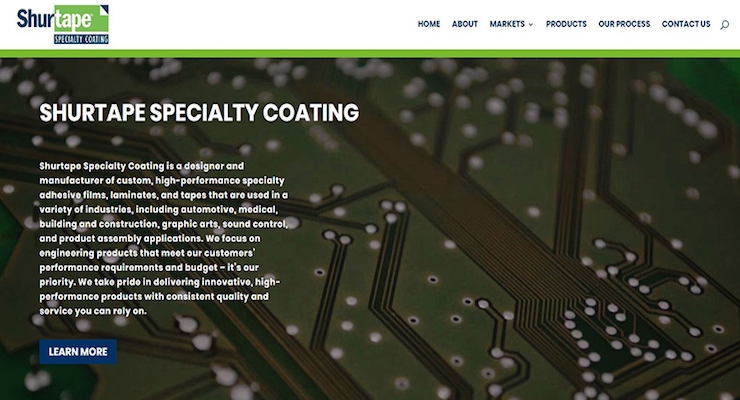Open the search magnifier icon
The width and height of the screenshot is (740, 400).
click(724, 25)
